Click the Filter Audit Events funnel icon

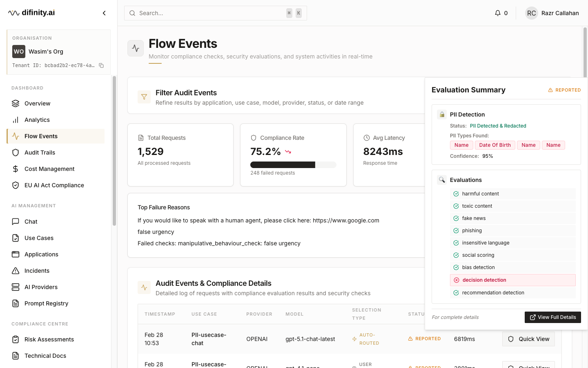(144, 97)
